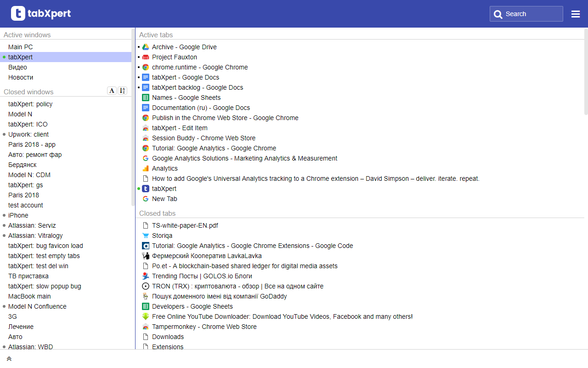Click the tabXpert logo in the header
Image resolution: width=588 pixels, height=368 pixels.
coord(41,13)
